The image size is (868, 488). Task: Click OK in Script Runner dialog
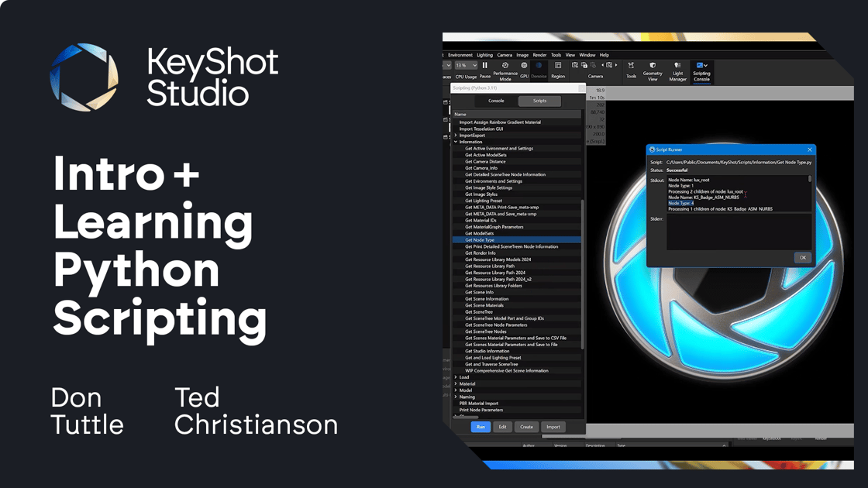click(x=803, y=257)
